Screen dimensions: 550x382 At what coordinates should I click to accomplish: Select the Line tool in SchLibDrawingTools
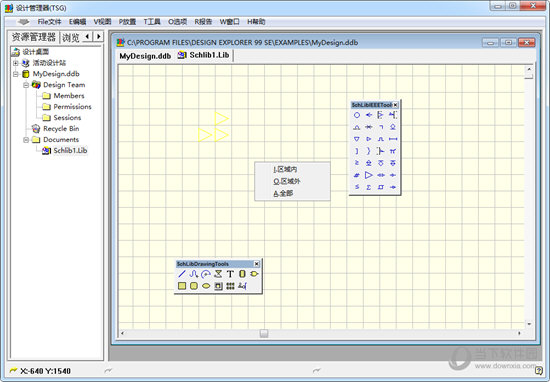182,274
